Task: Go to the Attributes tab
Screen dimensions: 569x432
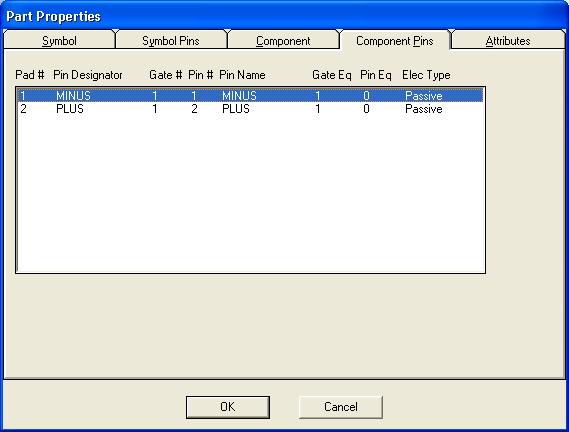Action: click(508, 41)
